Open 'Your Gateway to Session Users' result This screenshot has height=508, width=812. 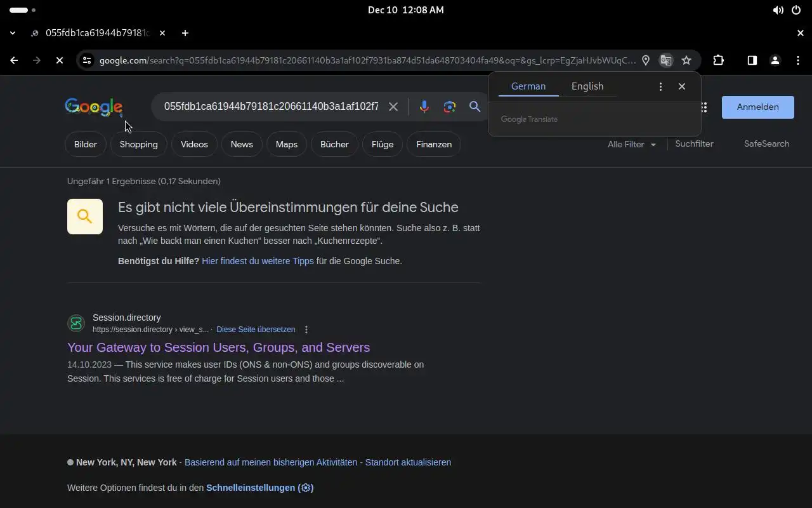[218, 347]
